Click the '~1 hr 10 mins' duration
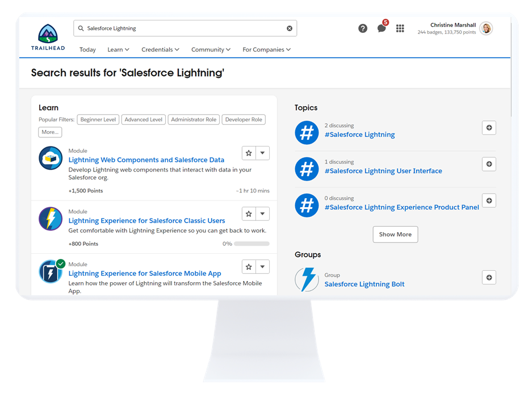This screenshot has width=532, height=398. [x=253, y=191]
